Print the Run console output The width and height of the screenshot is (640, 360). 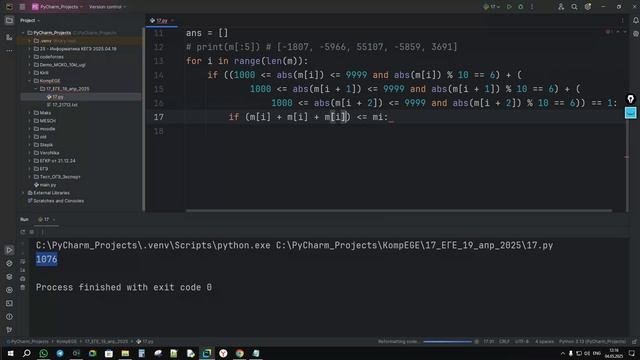(23, 279)
